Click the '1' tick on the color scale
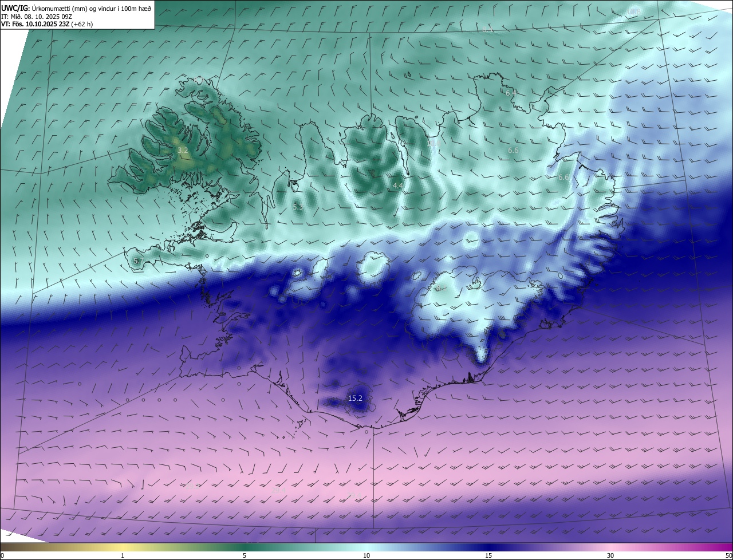Image resolution: width=733 pixels, height=560 pixels. pos(123,555)
